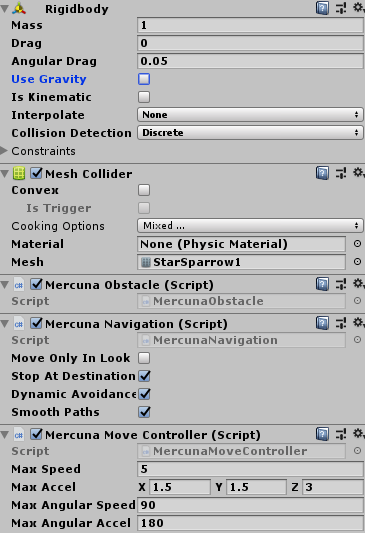Disable the Smooth Paths checkbox
Screen dimensions: 365x533
[144, 412]
